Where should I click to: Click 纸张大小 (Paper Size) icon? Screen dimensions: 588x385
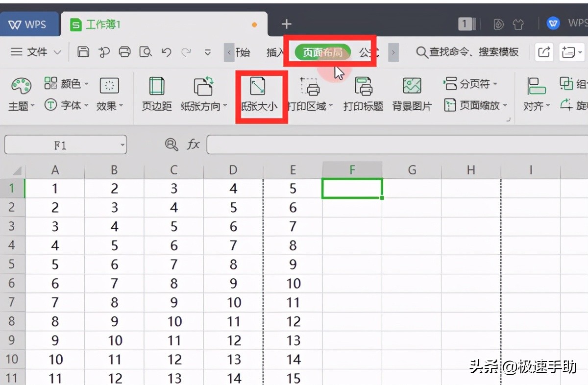point(258,86)
